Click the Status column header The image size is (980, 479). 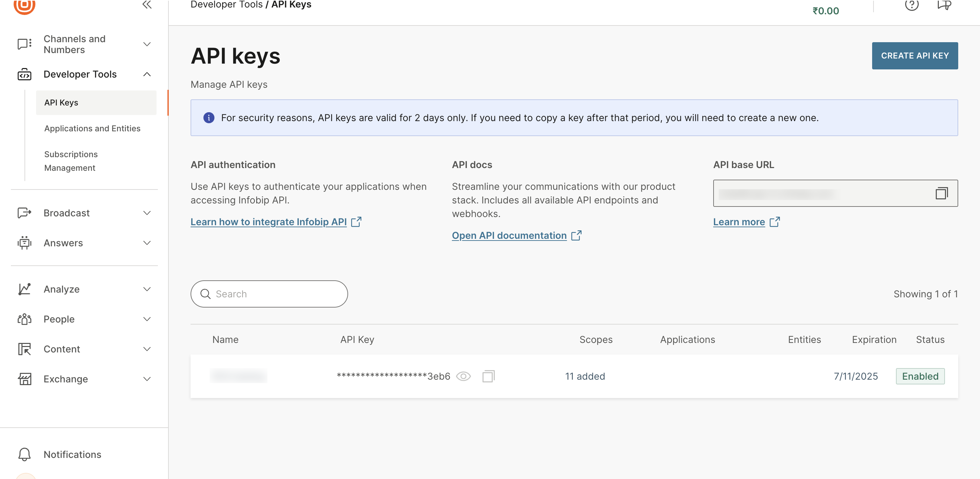click(930, 340)
